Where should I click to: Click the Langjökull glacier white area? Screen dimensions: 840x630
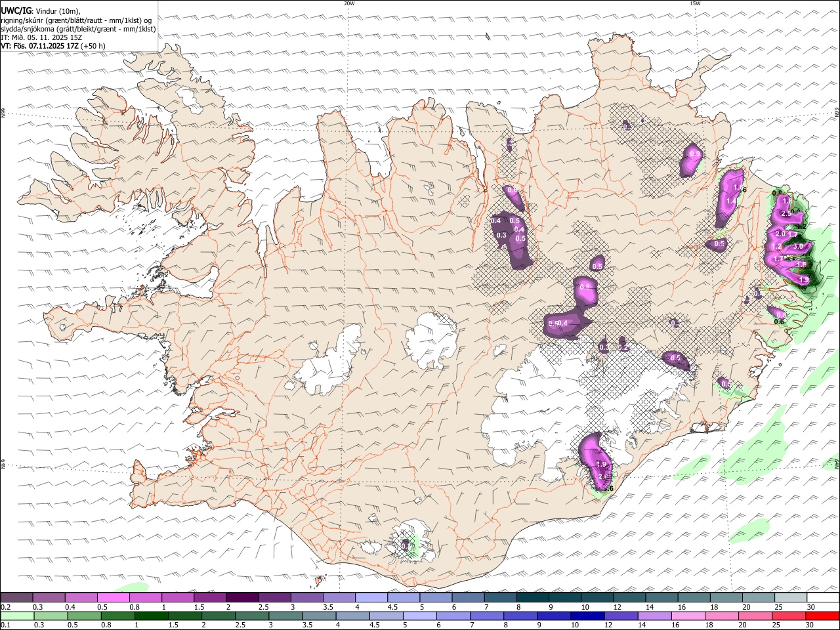click(327, 362)
